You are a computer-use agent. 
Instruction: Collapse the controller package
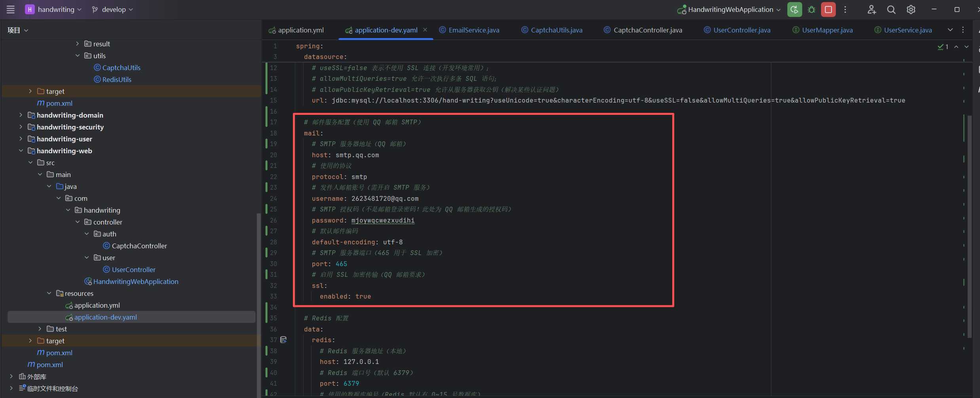click(x=78, y=222)
